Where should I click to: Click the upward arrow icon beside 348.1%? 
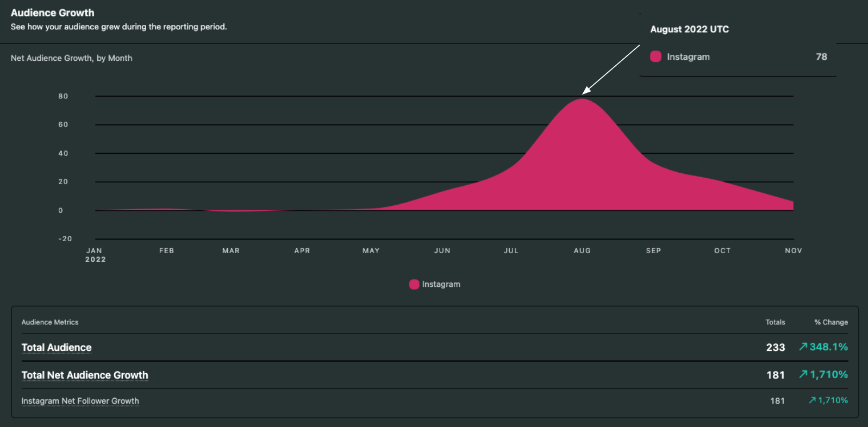803,347
